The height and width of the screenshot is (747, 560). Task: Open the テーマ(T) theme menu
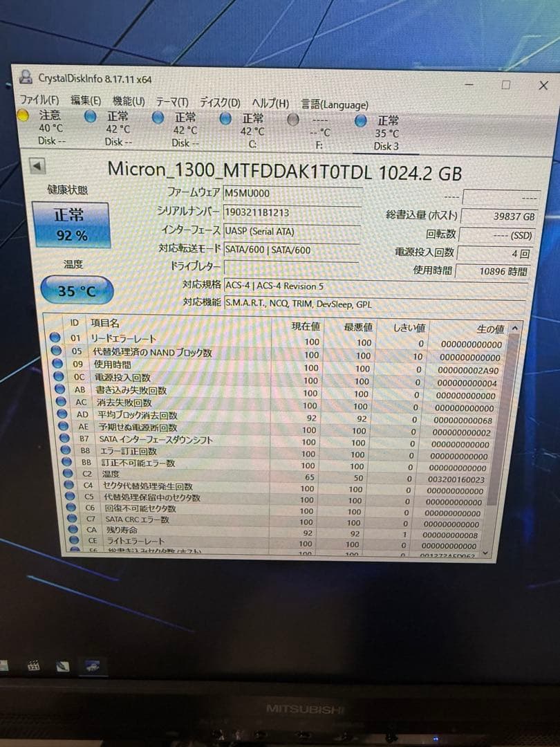pos(171,102)
